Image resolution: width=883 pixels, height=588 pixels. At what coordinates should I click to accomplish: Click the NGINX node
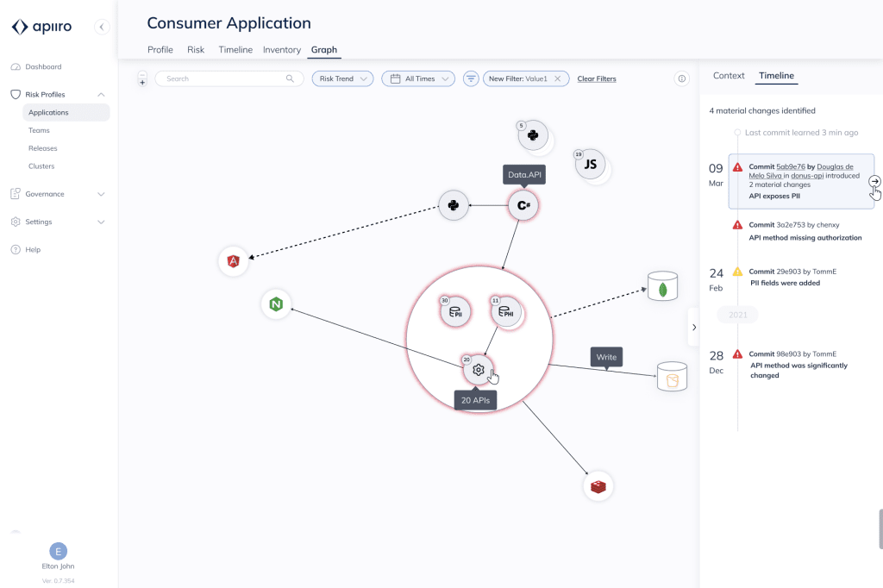[x=276, y=303]
